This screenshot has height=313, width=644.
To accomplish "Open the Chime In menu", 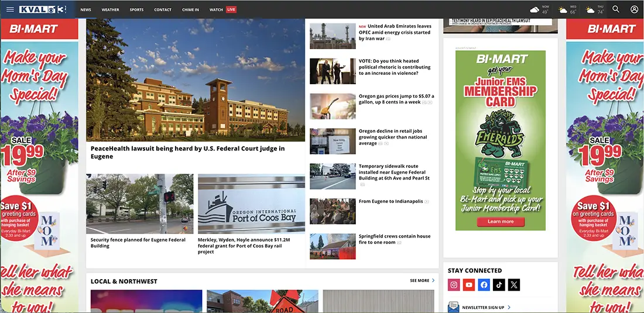I will tap(191, 9).
